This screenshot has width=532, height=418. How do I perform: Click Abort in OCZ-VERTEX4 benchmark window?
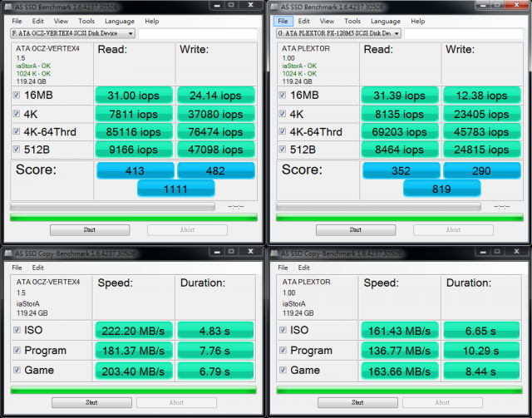pos(187,229)
